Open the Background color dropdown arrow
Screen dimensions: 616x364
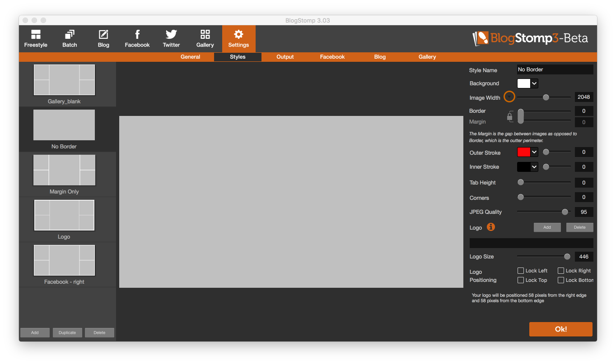click(534, 83)
